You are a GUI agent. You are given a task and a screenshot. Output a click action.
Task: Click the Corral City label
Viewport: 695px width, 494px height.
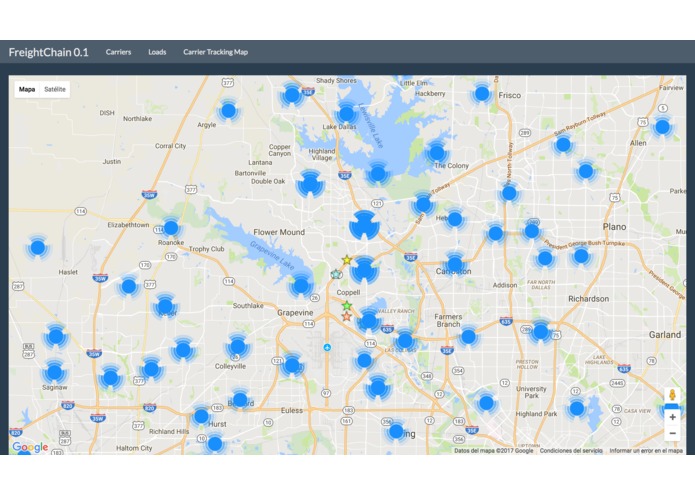(x=170, y=146)
